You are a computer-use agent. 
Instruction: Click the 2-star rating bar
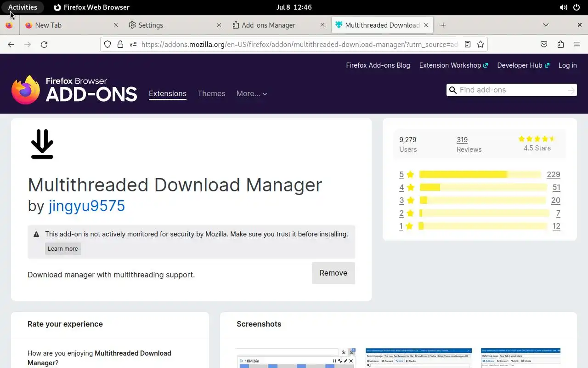484,213
